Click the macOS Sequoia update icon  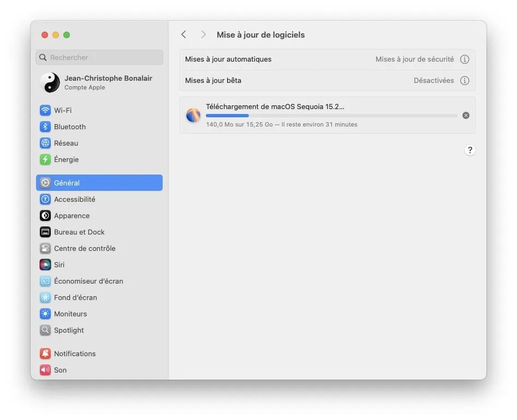(x=193, y=115)
